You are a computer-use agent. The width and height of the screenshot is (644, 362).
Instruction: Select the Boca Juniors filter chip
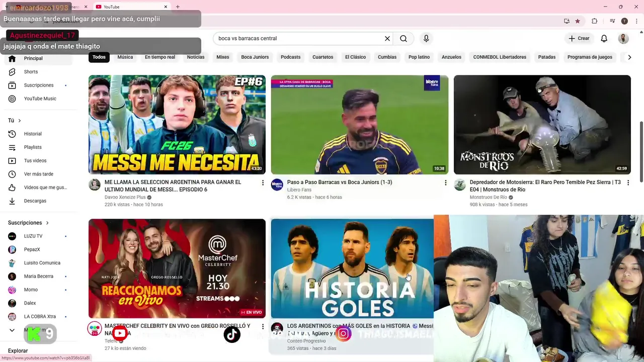(x=255, y=57)
